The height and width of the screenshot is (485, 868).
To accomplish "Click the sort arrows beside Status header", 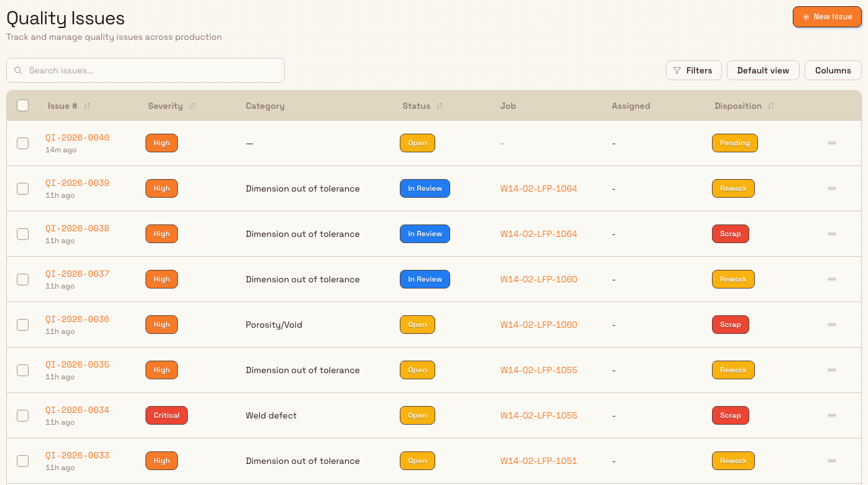I will (440, 106).
